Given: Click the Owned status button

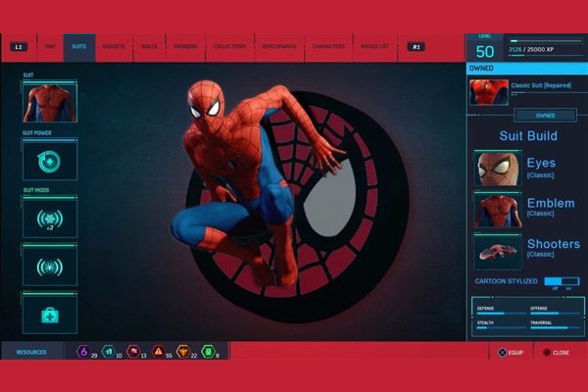Looking at the screenshot, I should [545, 116].
